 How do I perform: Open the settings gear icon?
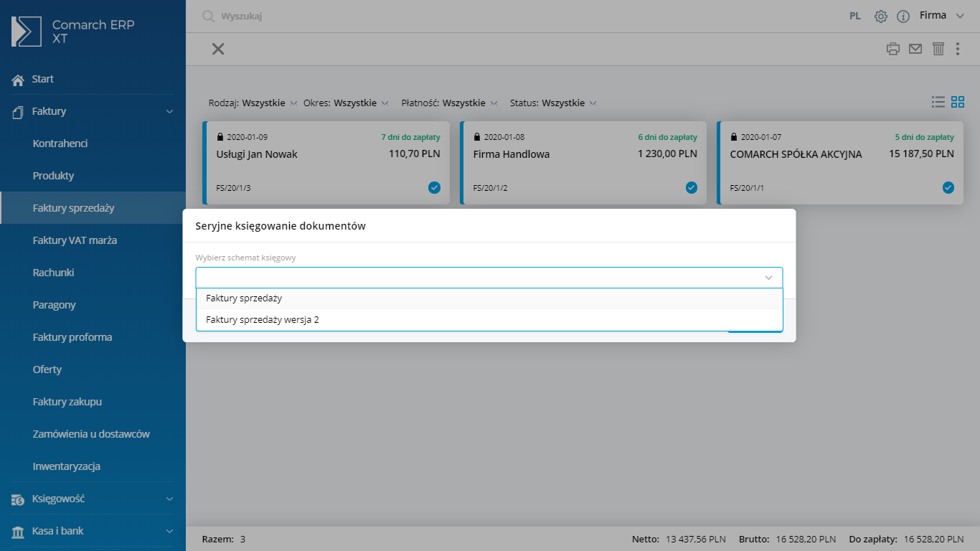point(881,16)
